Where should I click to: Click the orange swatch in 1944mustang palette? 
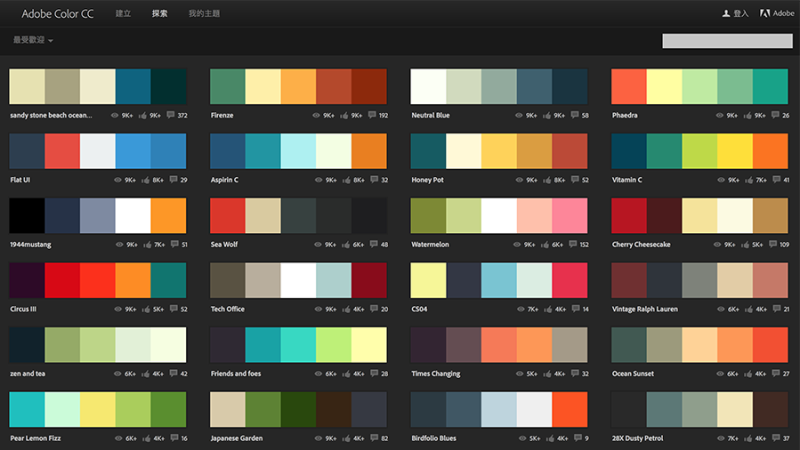pos(168,216)
